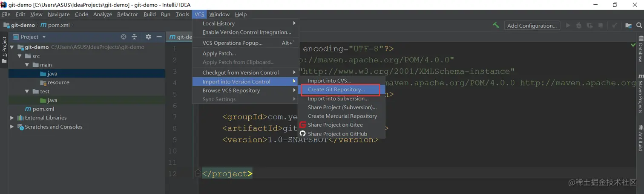Click the git-demo breadcrumb in navigation bar
The width and height of the screenshot is (644, 194).
(19, 26)
